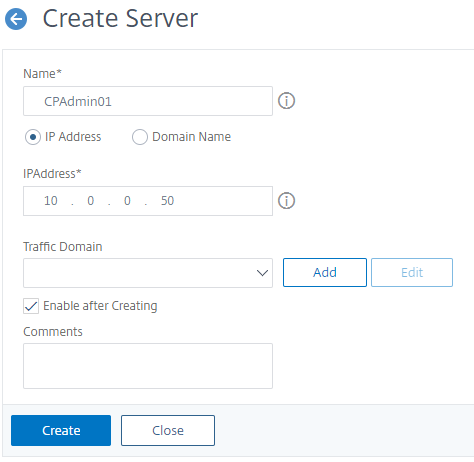474x462 pixels.
Task: Click the IPAddress* field label
Action: (52, 174)
